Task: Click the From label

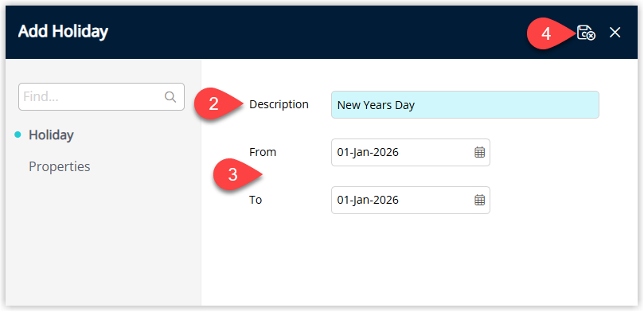Action: click(263, 152)
